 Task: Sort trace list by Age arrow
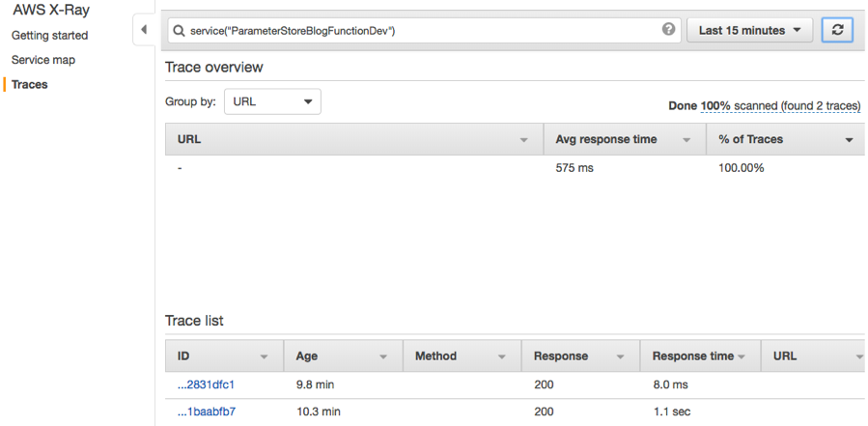click(382, 356)
